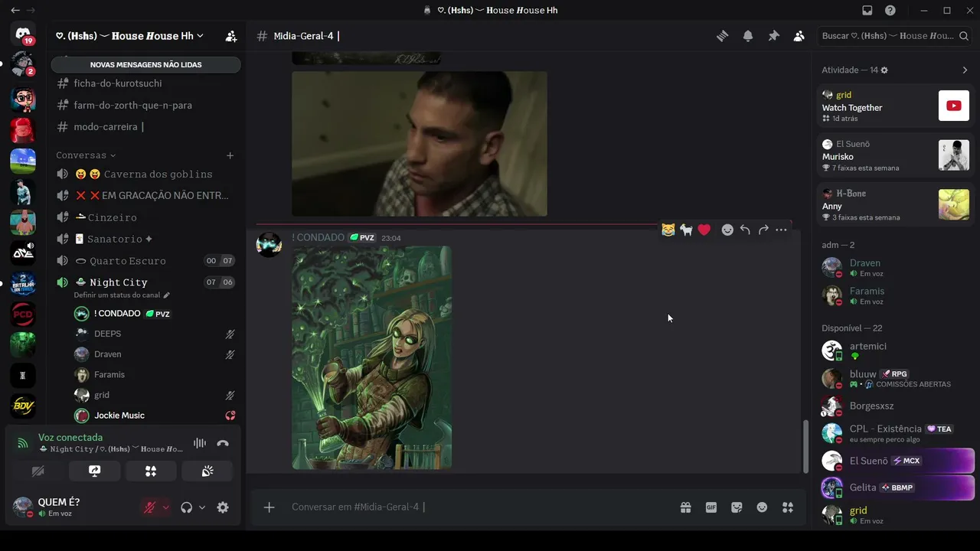The height and width of the screenshot is (551, 980).
Task: Toggle notification bell for this channel
Action: [748, 36]
